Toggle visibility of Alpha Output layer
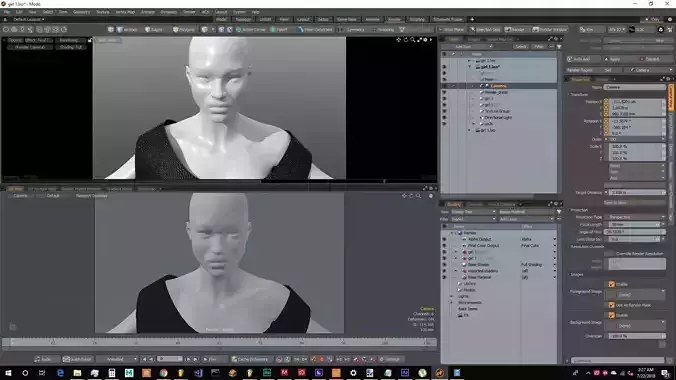The width and height of the screenshot is (676, 380). 444,239
